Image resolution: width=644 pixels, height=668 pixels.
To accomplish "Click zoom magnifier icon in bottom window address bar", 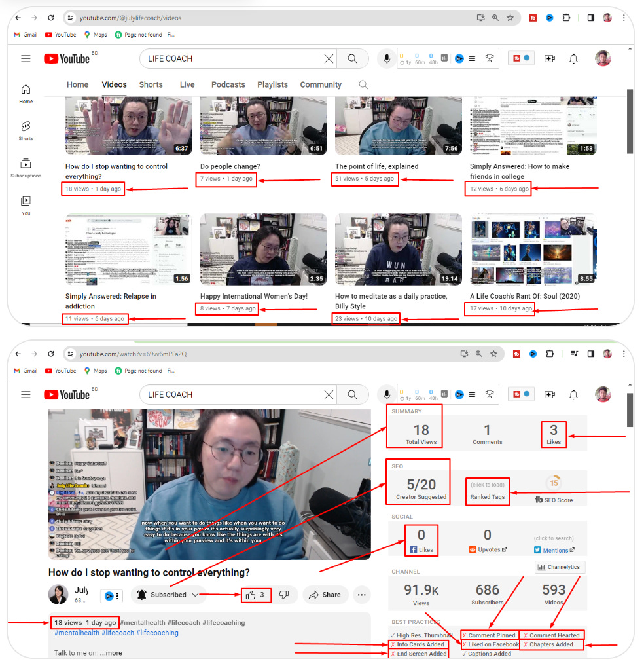I will [479, 354].
